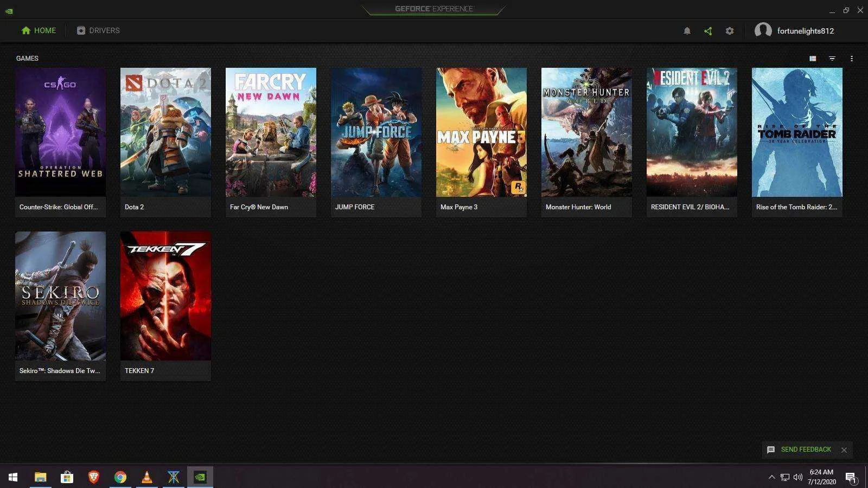Open the games filter icon
The height and width of the screenshot is (488, 868).
(832, 59)
